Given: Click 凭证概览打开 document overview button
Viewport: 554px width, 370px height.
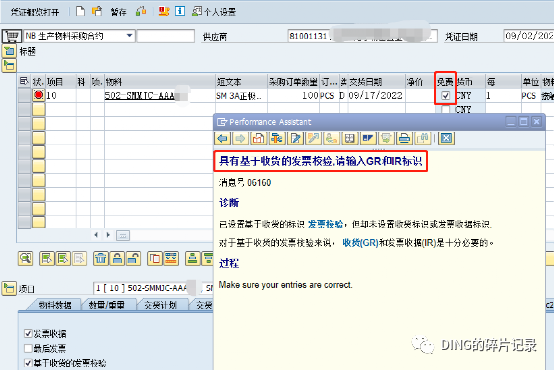Looking at the screenshot, I should click(35, 12).
